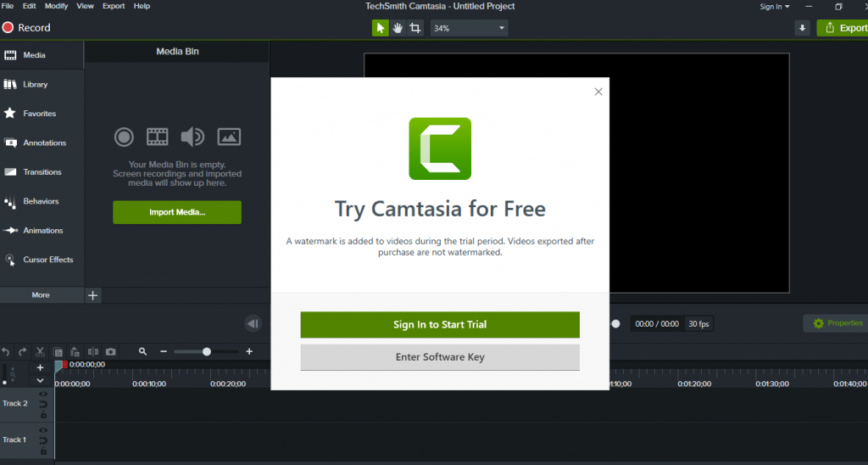
Task: Open the Cursor Effects panel
Action: (42, 260)
